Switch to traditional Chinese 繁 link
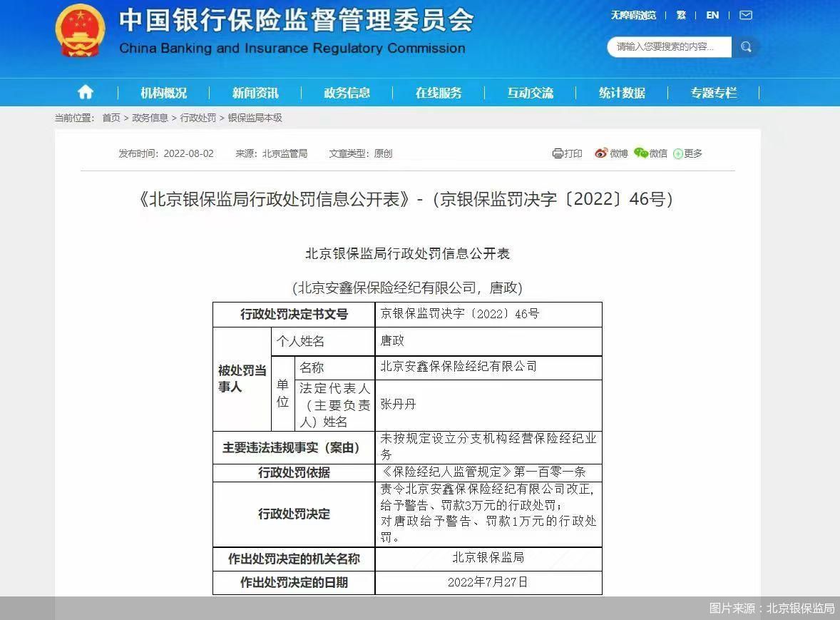The image size is (840, 620). pos(681,15)
